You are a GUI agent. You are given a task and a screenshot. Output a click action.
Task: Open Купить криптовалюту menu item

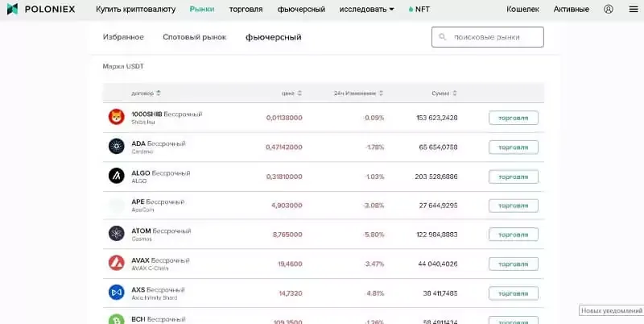coord(135,9)
